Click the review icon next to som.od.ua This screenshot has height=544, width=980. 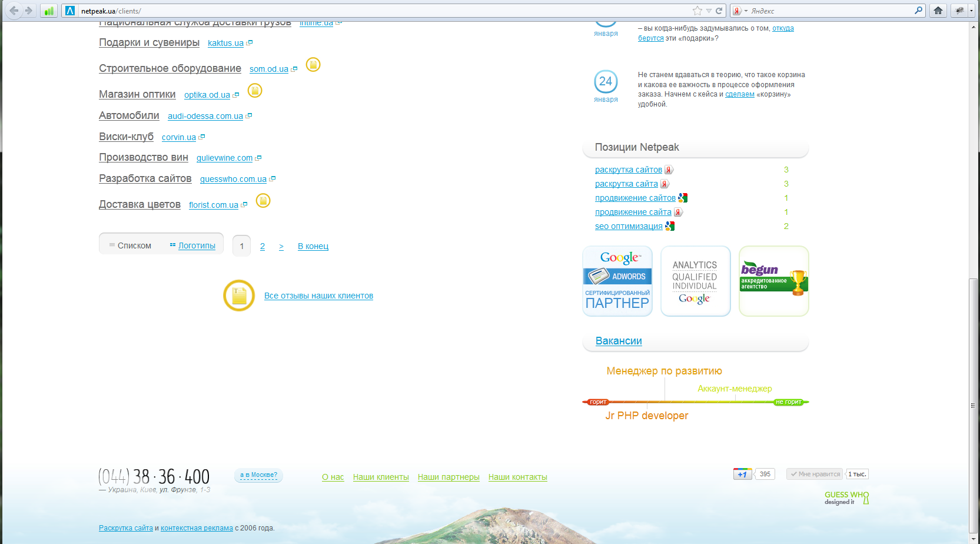point(313,65)
